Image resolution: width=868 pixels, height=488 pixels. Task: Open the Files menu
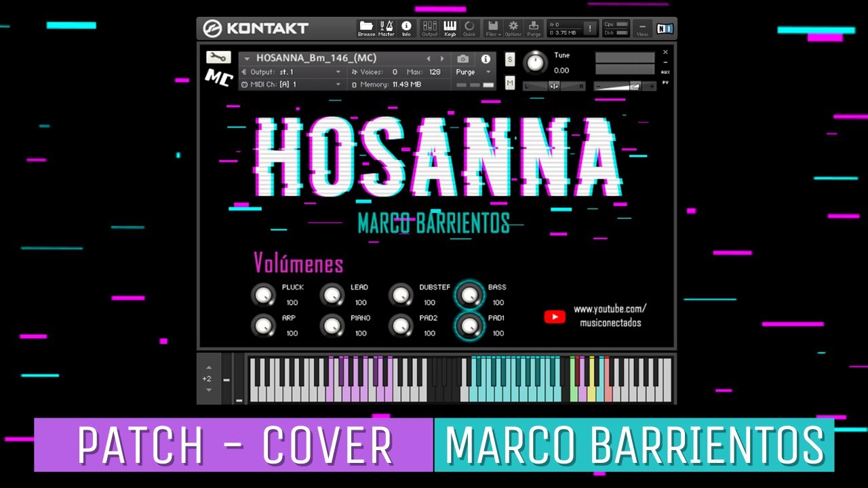pos(493,28)
